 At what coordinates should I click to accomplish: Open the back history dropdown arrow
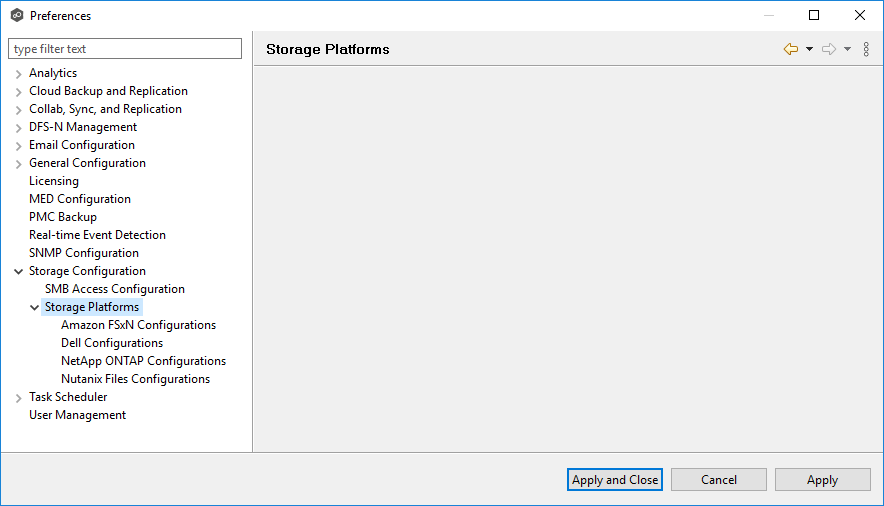809,49
